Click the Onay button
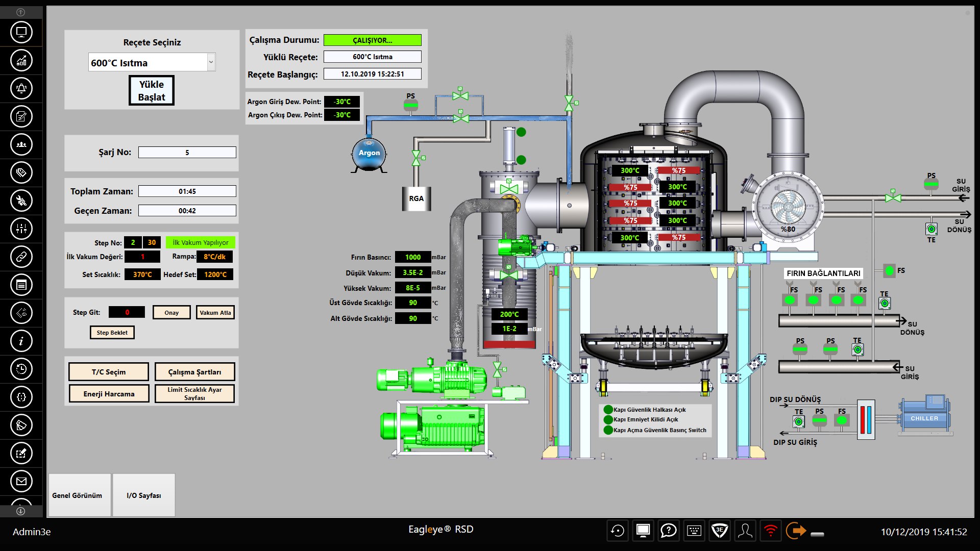The width and height of the screenshot is (980, 551). click(x=171, y=312)
